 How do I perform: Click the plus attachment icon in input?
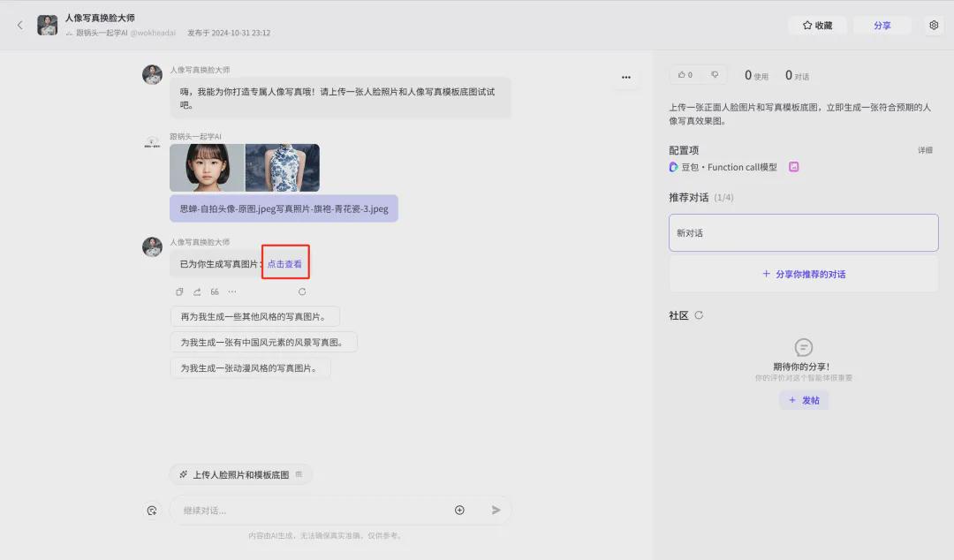459,510
